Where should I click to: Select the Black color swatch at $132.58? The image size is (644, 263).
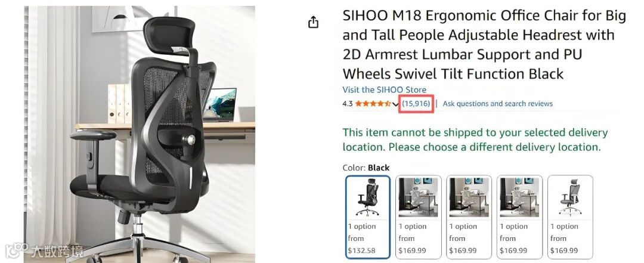tap(367, 217)
